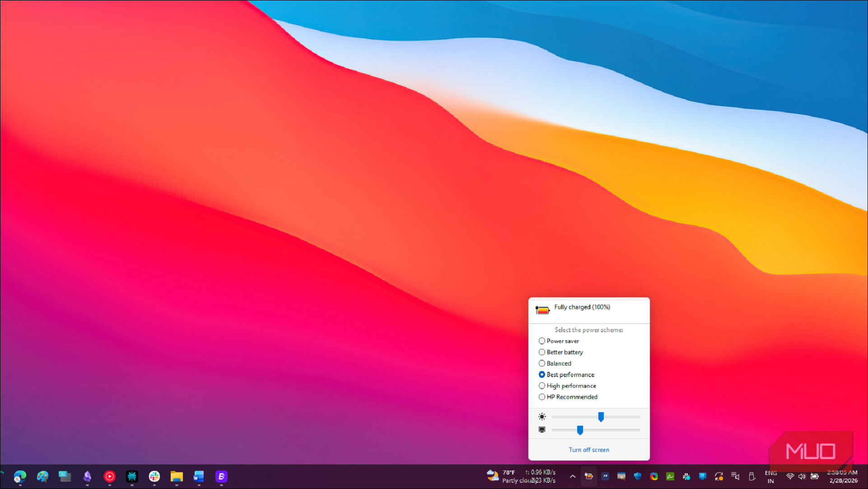
Task: Open Microsoft Edge from the taskbar
Action: click(20, 476)
